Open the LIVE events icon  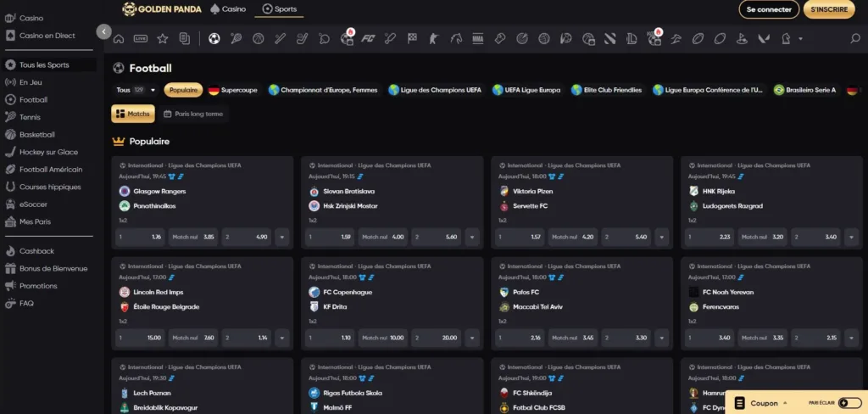(141, 39)
